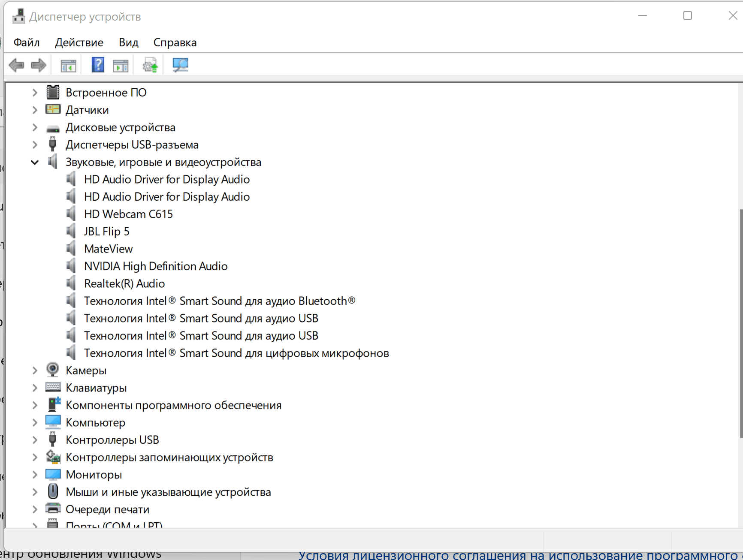
Task: Select the Диспетчеры USB-разъема plug icon
Action: coord(53,144)
